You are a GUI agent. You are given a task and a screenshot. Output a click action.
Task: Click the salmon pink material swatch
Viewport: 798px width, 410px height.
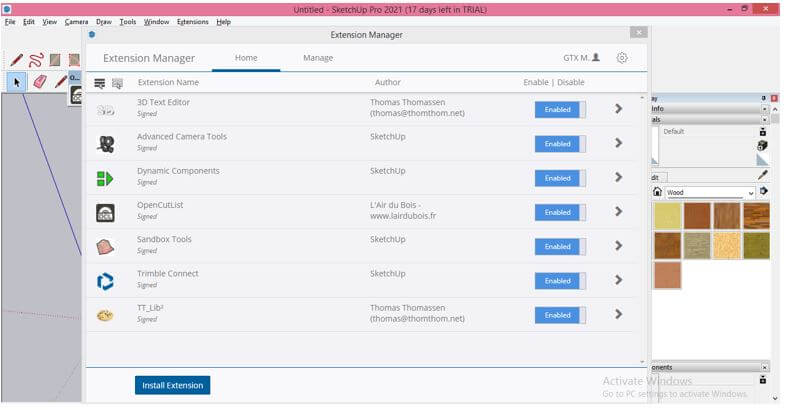pyautogui.click(x=667, y=275)
